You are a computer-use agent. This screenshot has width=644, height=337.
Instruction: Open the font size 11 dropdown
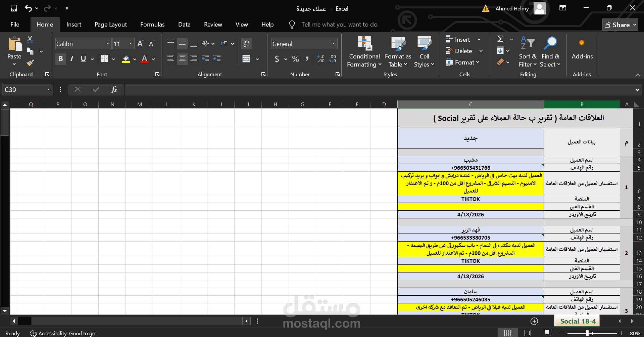[x=131, y=44]
